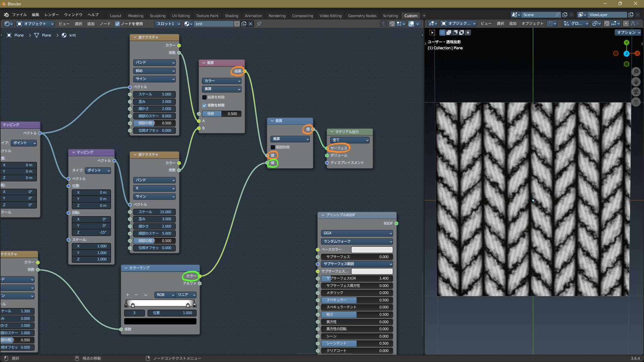Viewport: 644px width, 362px height.
Task: Enable 結果を制限 checkbox in mix node
Action: tap(204, 97)
